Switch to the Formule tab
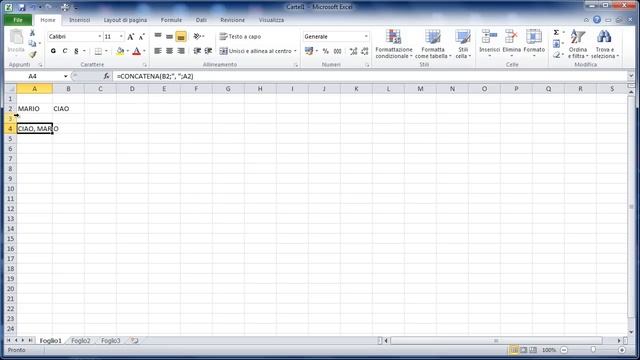This screenshot has width=640, height=360. click(171, 20)
